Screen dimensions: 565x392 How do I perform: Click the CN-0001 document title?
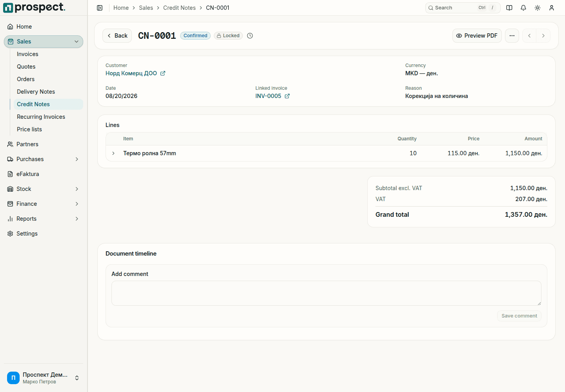pyautogui.click(x=157, y=36)
